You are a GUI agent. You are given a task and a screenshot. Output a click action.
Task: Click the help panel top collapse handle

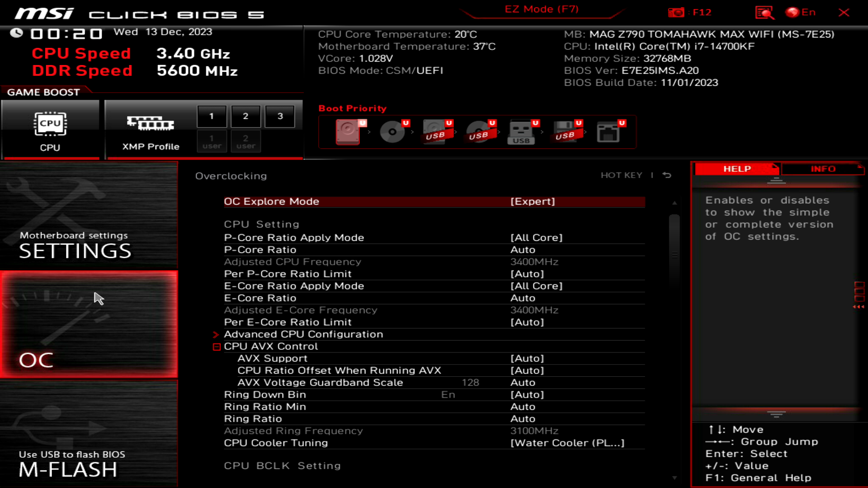(776, 181)
